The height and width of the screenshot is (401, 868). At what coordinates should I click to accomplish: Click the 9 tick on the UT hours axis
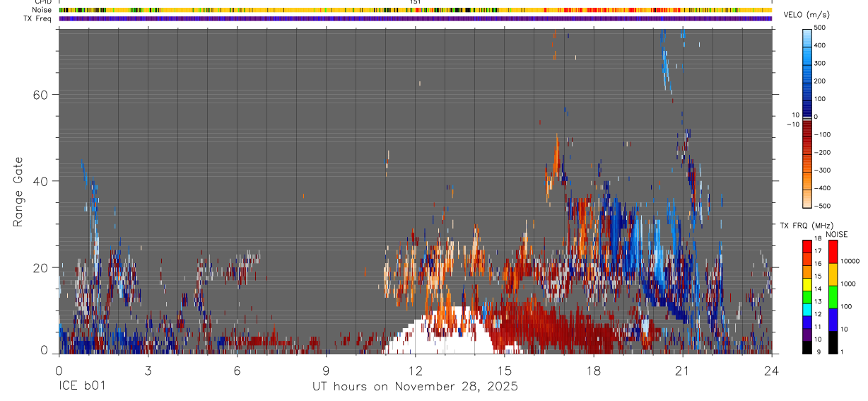tap(326, 370)
